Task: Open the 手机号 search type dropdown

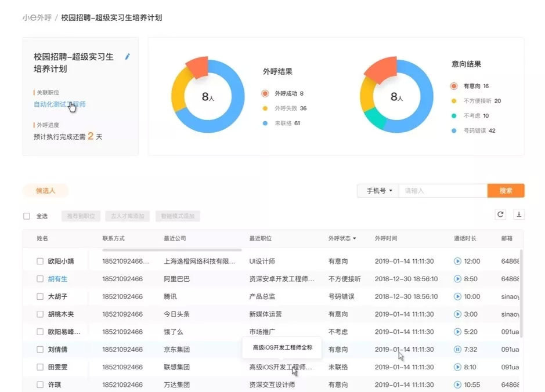Action: pyautogui.click(x=378, y=191)
